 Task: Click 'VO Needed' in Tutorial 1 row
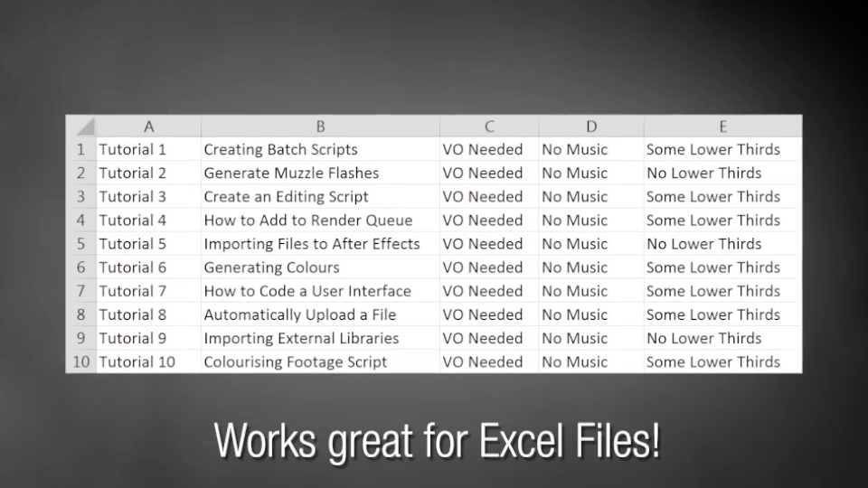point(489,149)
